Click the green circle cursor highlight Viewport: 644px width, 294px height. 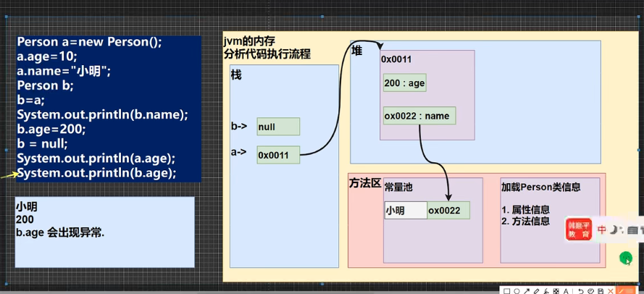click(x=625, y=257)
